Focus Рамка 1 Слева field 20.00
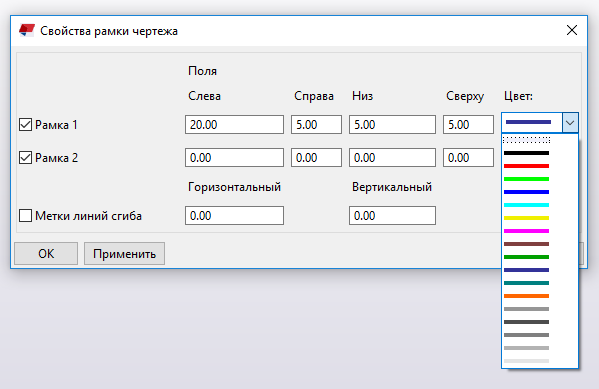 234,125
